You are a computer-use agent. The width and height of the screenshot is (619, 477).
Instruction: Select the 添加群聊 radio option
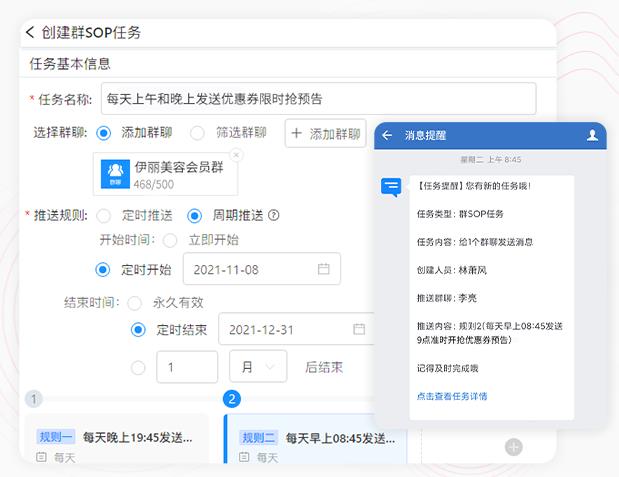103,133
